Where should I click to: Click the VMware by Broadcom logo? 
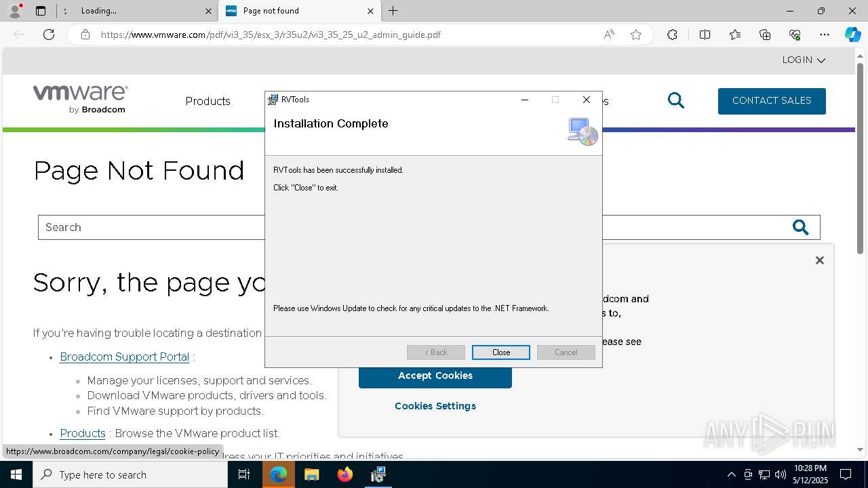pos(81,99)
